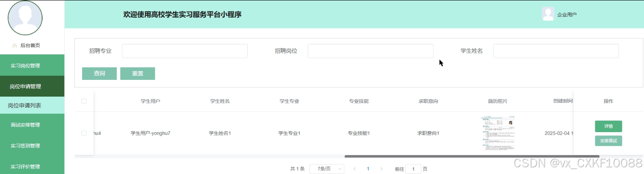Click 企业用户 user name in the header

tap(567, 15)
